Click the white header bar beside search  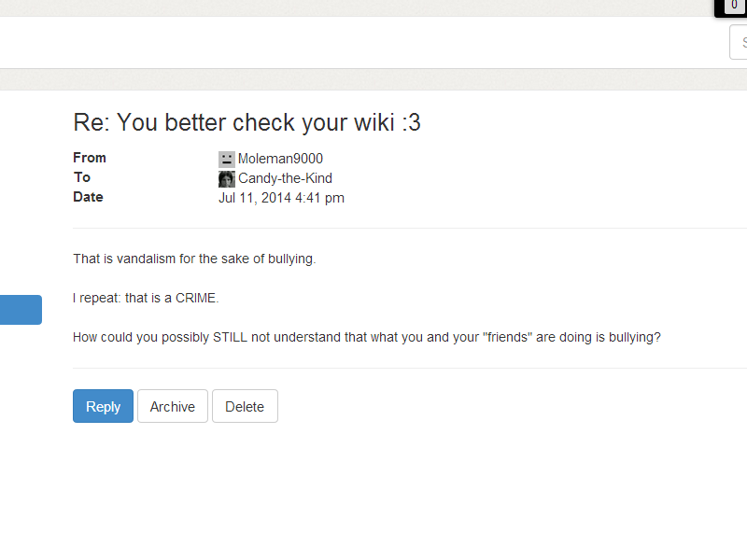tap(362, 42)
